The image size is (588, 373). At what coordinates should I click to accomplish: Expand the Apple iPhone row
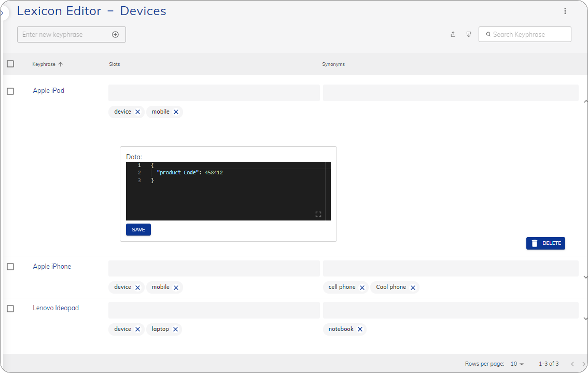585,277
